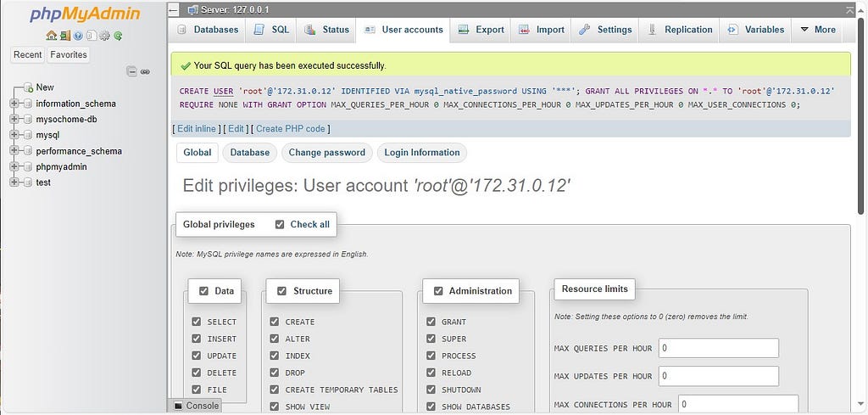Click the console icon at bottom bar
Screen dimensions: 868x415
tap(178, 406)
